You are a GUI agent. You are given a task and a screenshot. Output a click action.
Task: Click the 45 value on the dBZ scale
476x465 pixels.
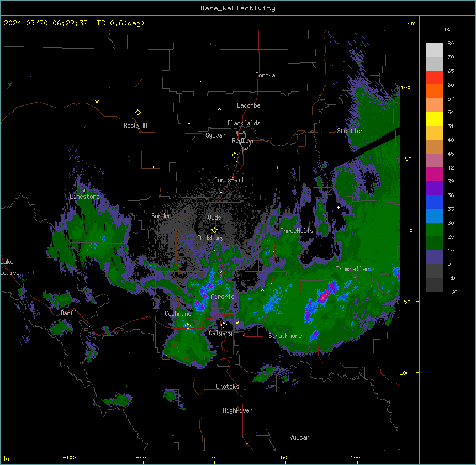pos(451,154)
